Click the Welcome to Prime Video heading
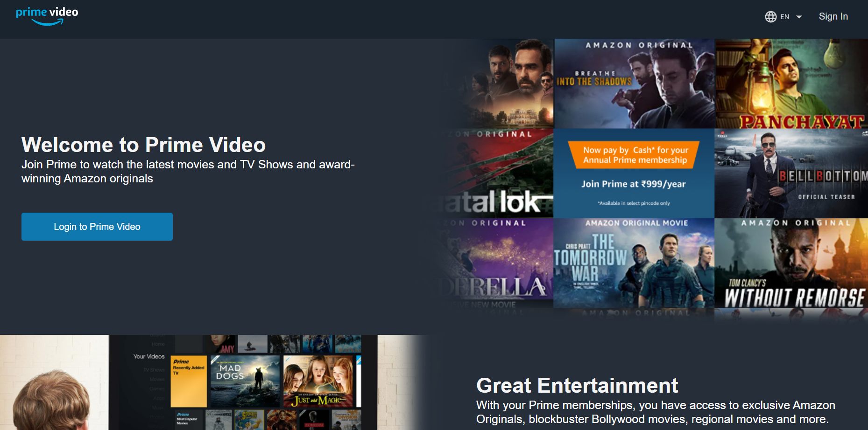 click(x=143, y=145)
